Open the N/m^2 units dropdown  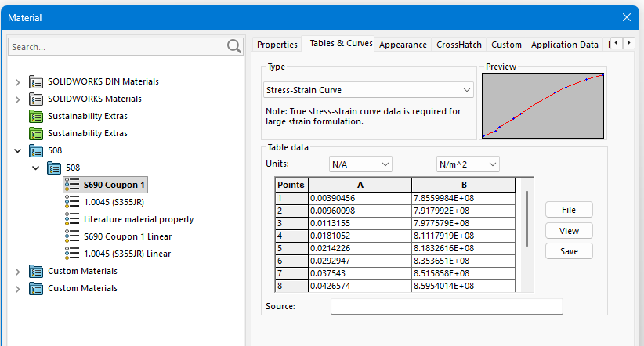point(492,164)
